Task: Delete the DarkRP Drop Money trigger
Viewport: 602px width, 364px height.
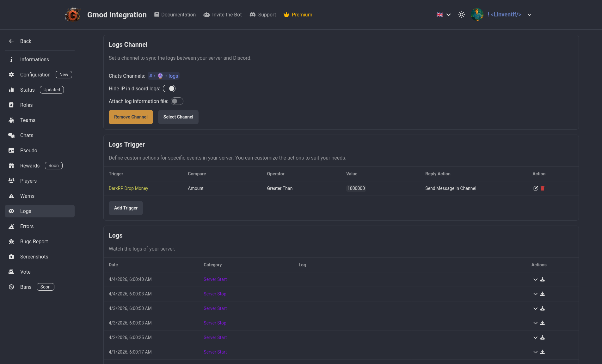Action: point(543,188)
